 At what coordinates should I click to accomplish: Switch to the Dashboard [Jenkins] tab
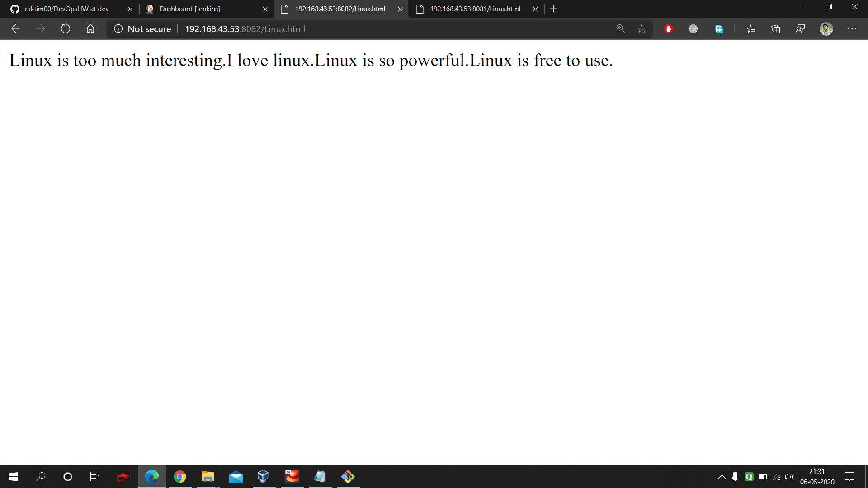[190, 9]
